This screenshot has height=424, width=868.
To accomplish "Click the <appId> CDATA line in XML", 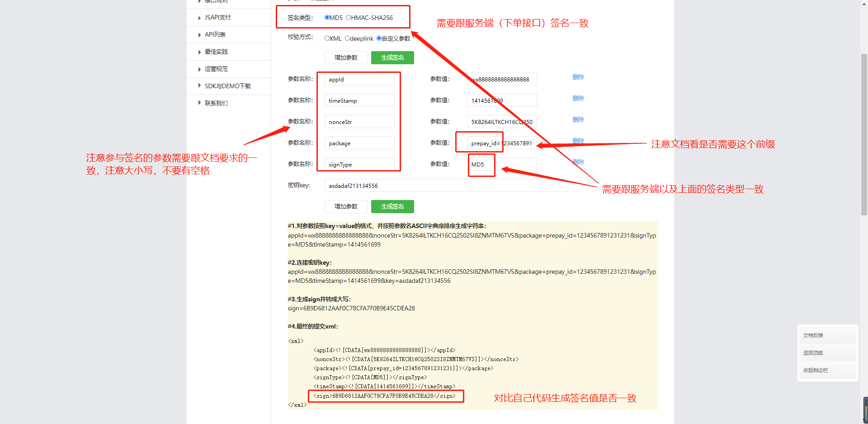I will click(x=384, y=350).
